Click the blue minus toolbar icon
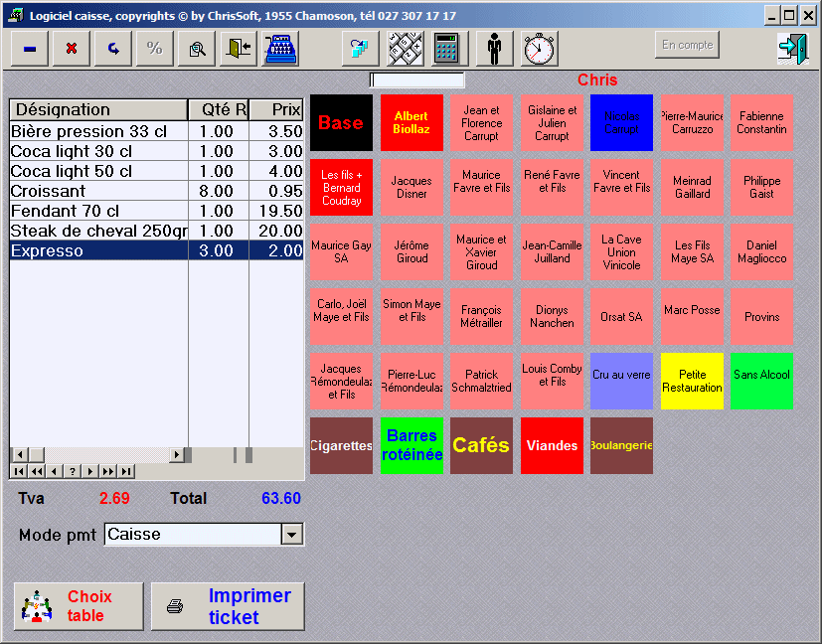The width and height of the screenshot is (822, 644). [x=30, y=49]
